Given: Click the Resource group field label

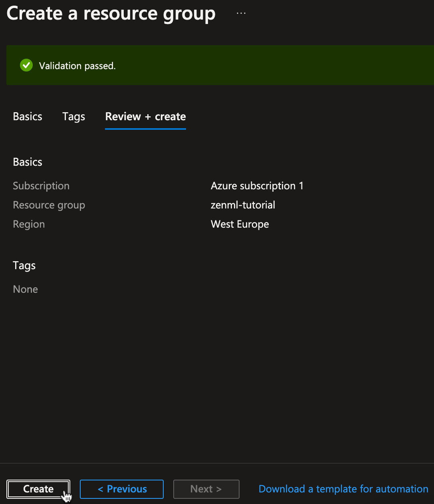Looking at the screenshot, I should click(x=49, y=205).
